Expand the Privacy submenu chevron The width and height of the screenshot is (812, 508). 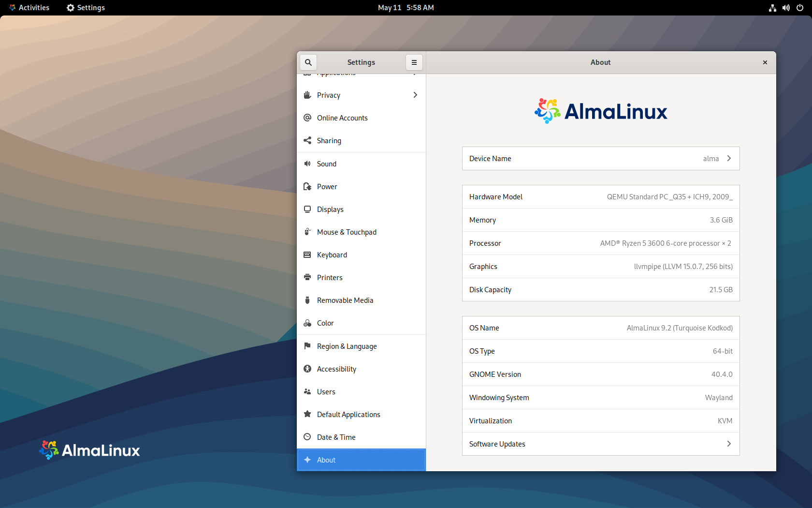coord(415,95)
